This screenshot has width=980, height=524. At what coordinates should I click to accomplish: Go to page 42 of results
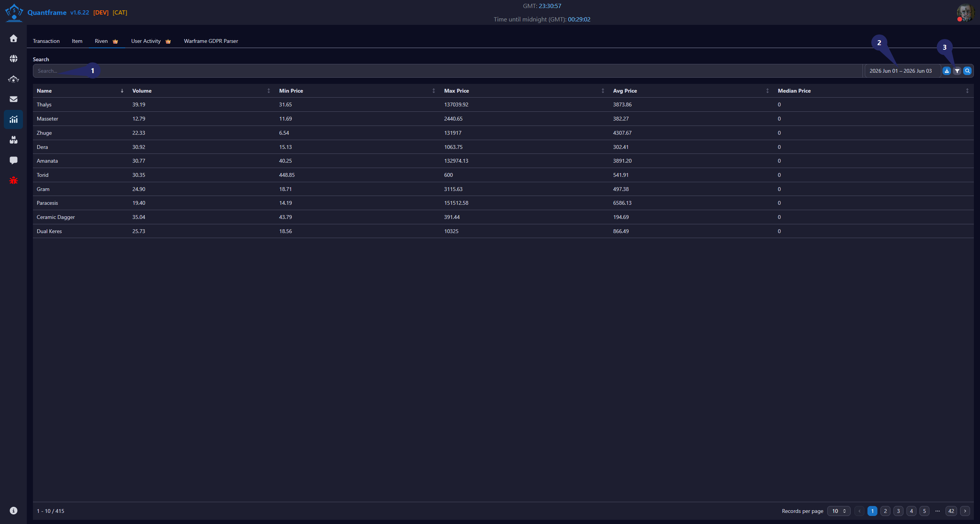951,511
